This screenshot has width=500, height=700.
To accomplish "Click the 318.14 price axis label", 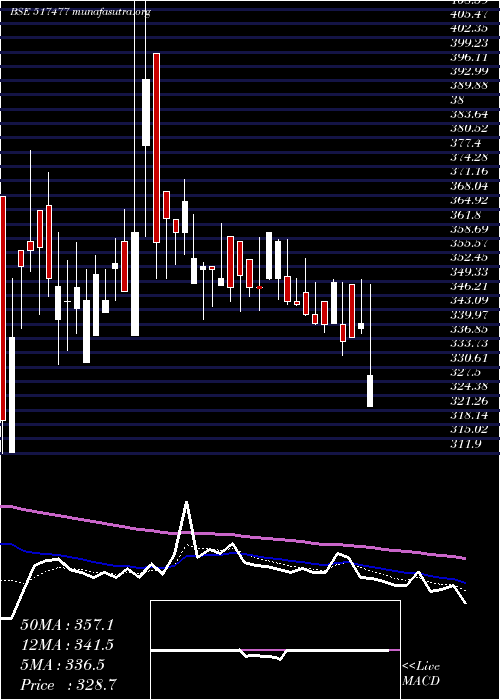I will [469, 415].
